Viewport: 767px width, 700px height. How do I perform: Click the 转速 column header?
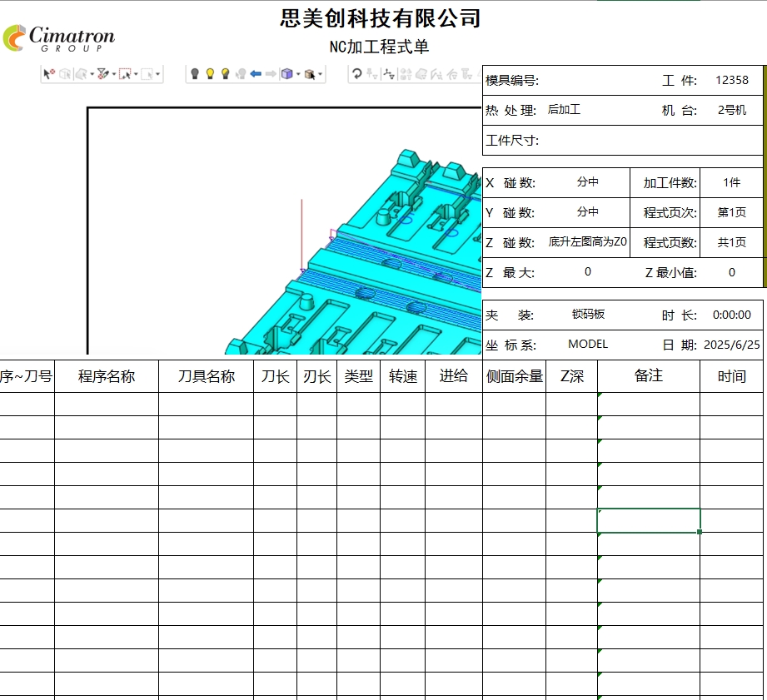[403, 376]
